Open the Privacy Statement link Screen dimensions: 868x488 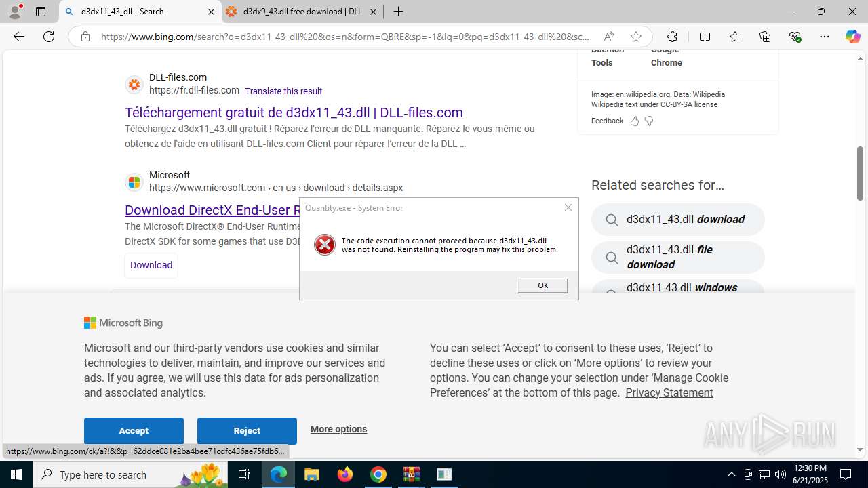(x=669, y=392)
